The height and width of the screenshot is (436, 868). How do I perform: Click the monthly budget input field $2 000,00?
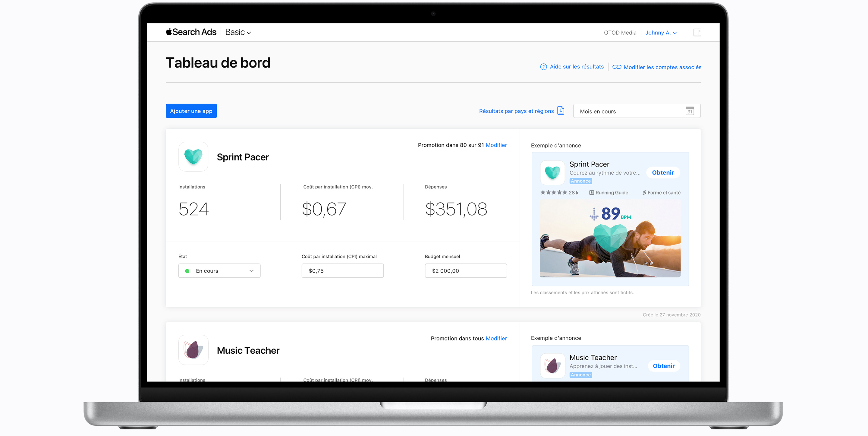(x=466, y=271)
